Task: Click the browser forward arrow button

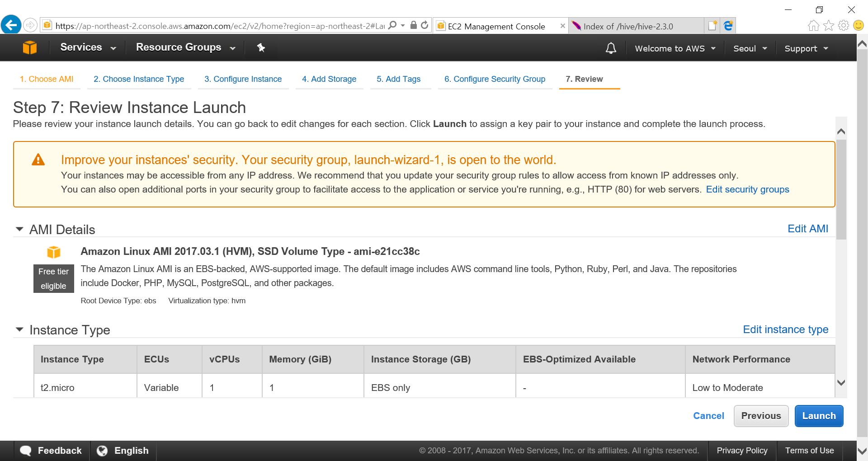Action: click(30, 25)
